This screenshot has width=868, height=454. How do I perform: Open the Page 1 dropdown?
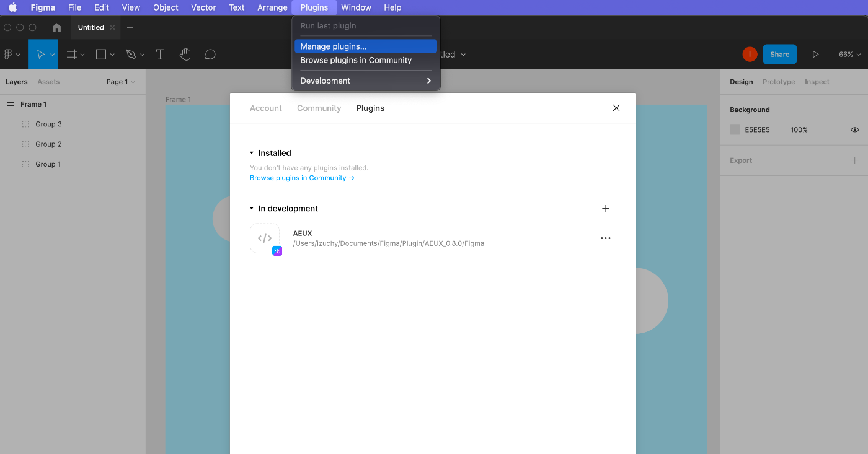pyautogui.click(x=120, y=82)
